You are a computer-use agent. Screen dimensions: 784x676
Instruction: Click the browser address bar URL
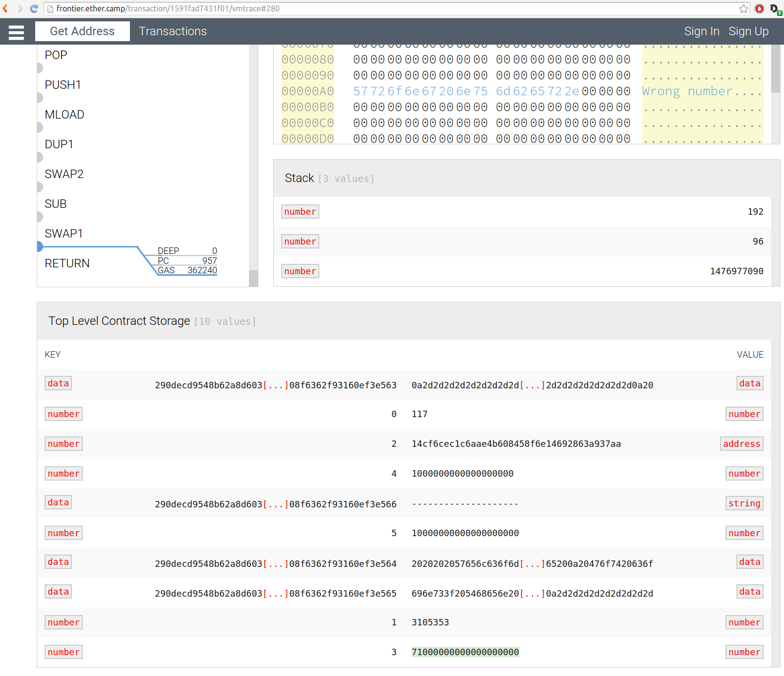pyautogui.click(x=168, y=8)
